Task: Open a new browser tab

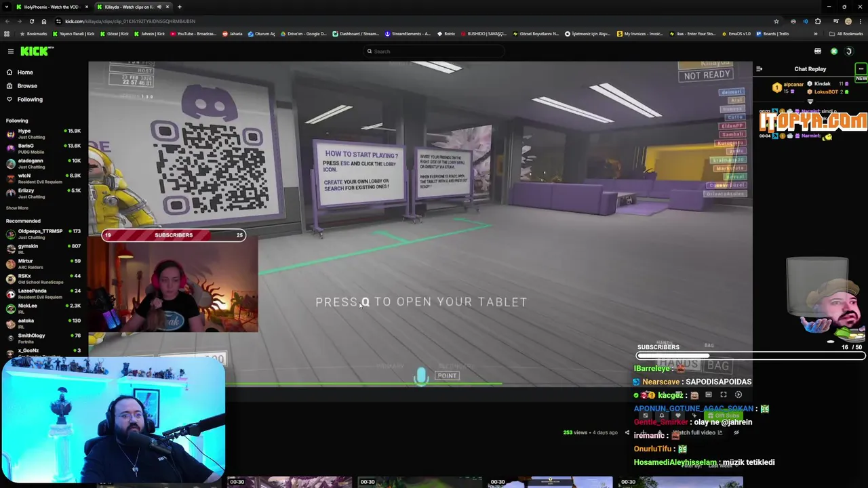Action: pos(179,7)
